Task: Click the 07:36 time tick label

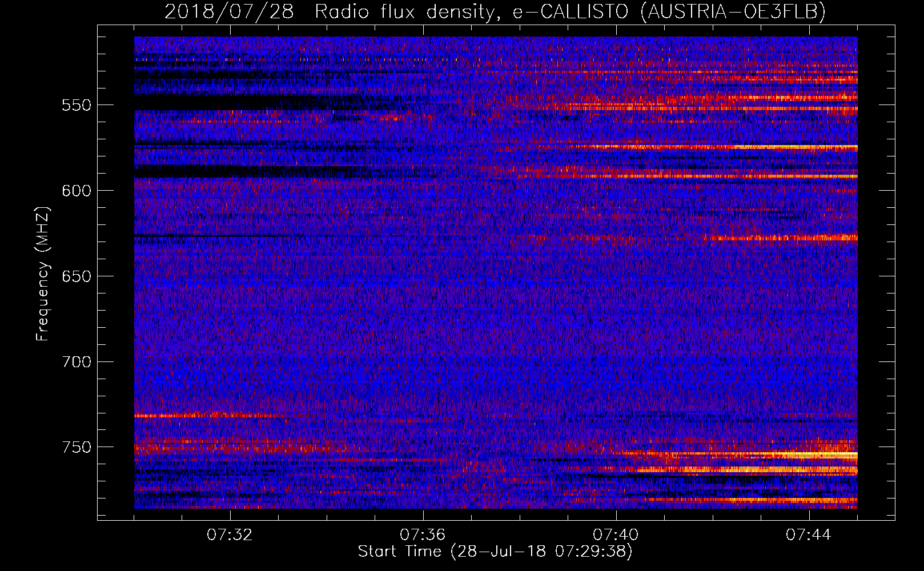Action: coord(423,534)
